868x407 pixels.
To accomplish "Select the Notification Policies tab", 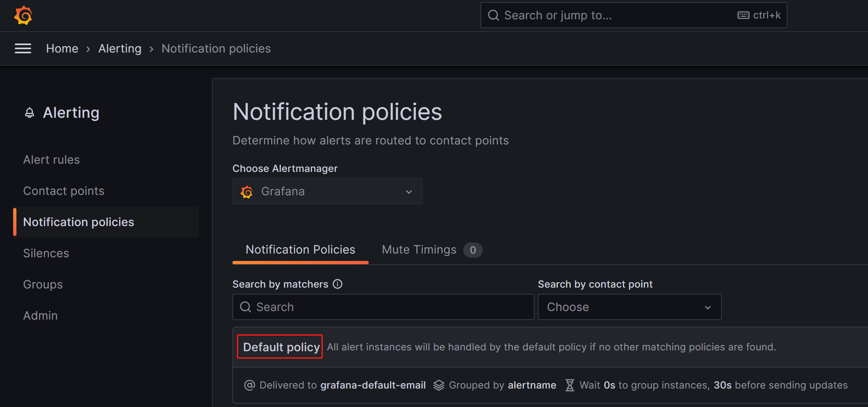I will [300, 250].
